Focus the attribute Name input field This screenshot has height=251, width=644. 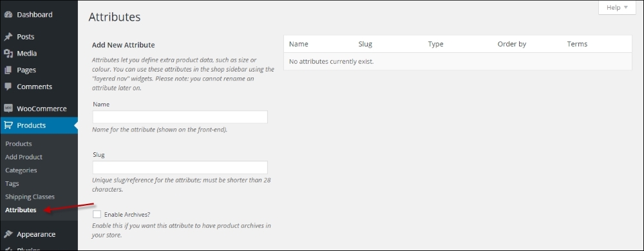pos(180,117)
